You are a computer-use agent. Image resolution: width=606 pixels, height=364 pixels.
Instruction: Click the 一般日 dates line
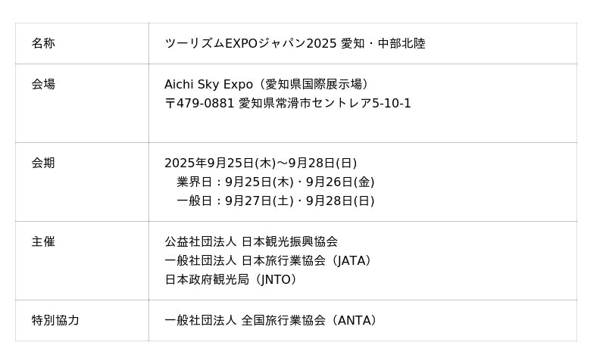[276, 201]
